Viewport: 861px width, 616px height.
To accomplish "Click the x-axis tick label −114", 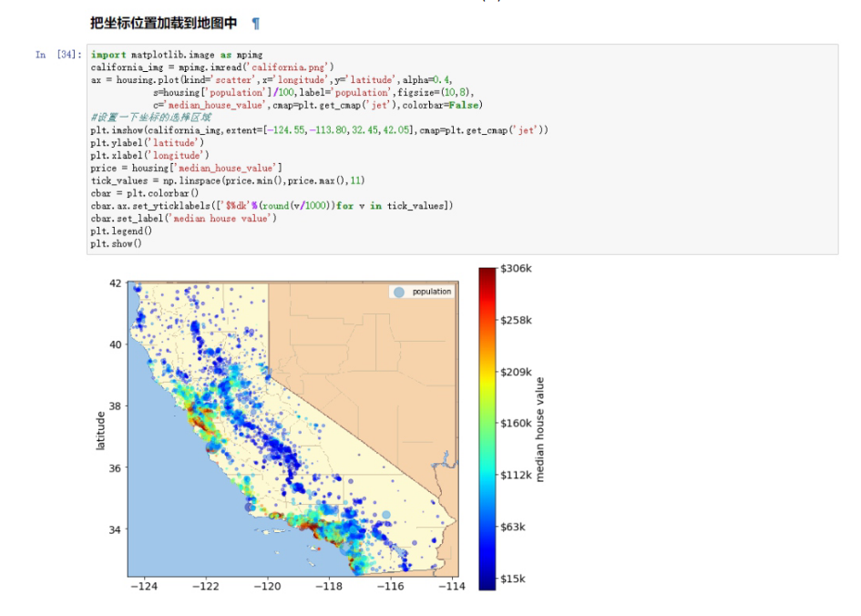I will [452, 586].
